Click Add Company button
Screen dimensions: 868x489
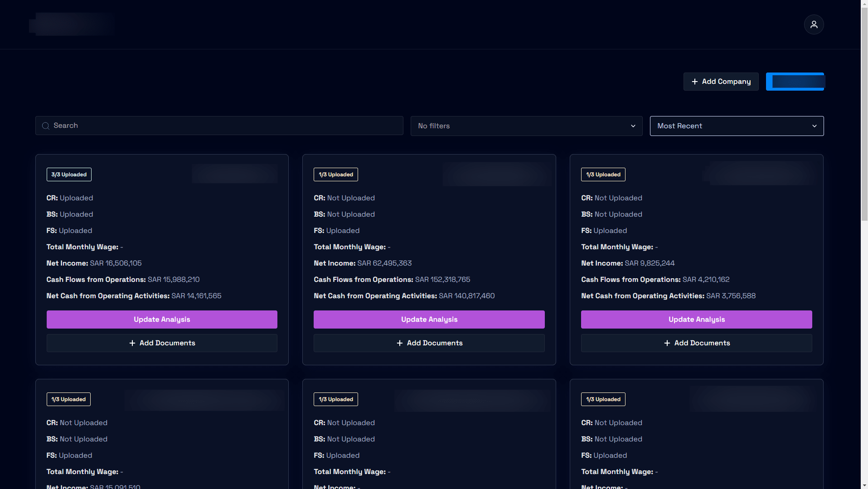(x=721, y=82)
